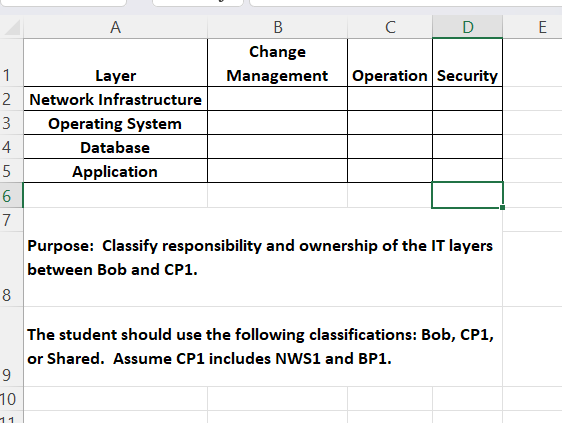The image size is (562, 423).
Task: Select Change Management cell for Network Infrastructure
Action: (x=277, y=99)
